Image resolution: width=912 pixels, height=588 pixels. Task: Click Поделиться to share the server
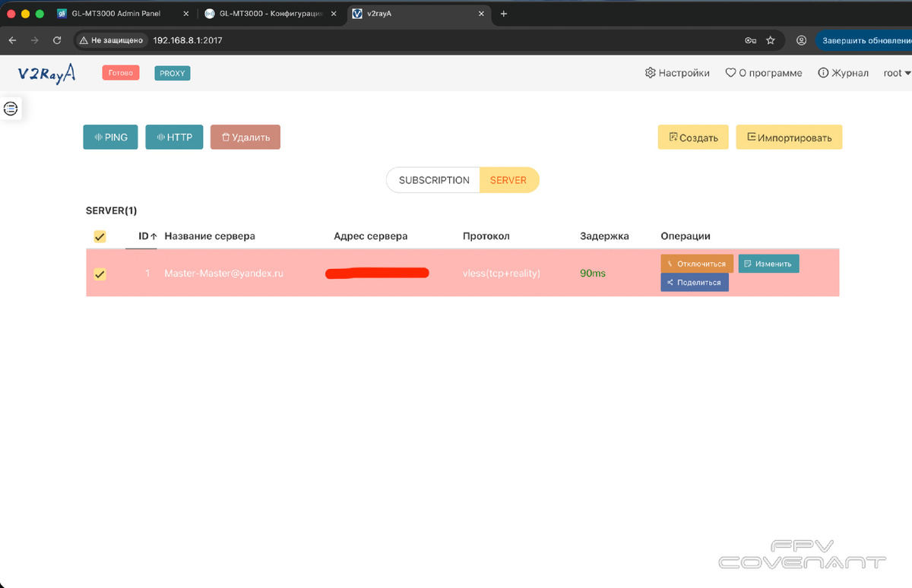click(x=695, y=282)
